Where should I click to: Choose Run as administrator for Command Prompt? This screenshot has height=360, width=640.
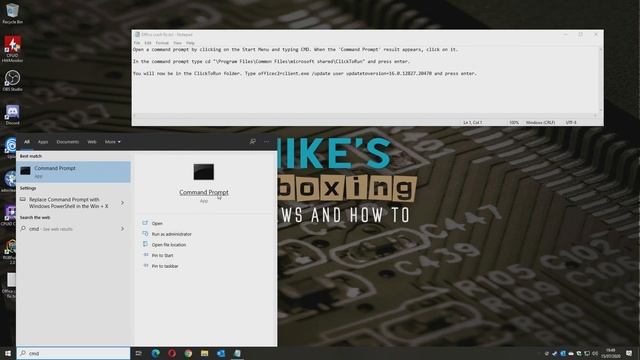(171, 234)
